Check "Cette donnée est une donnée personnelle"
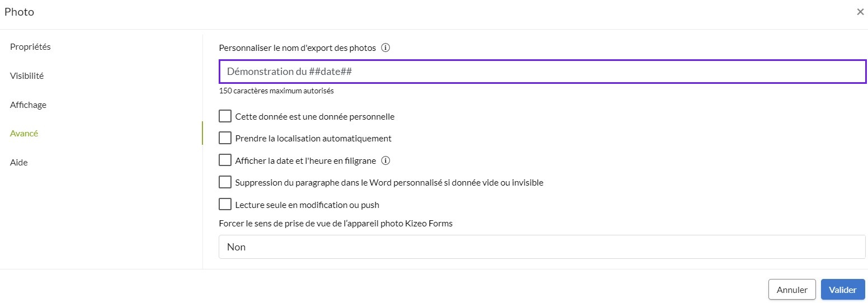Viewport: 868px width, 303px height. click(225, 116)
